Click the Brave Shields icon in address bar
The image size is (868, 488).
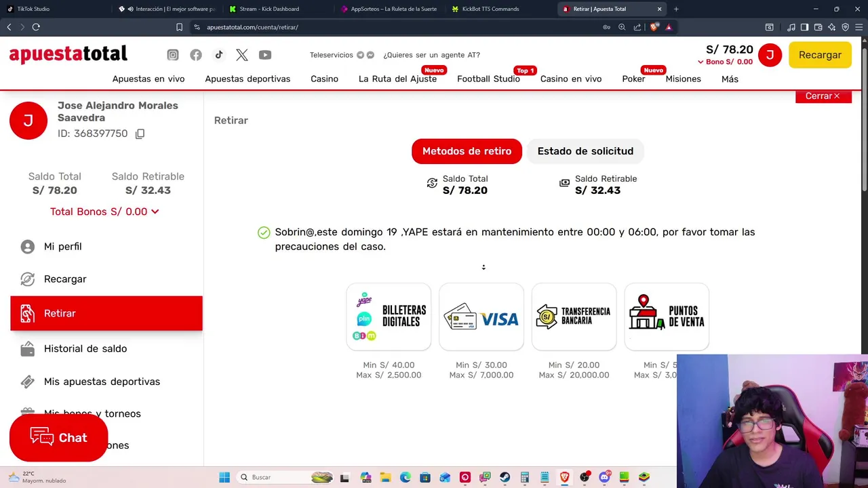tap(654, 27)
